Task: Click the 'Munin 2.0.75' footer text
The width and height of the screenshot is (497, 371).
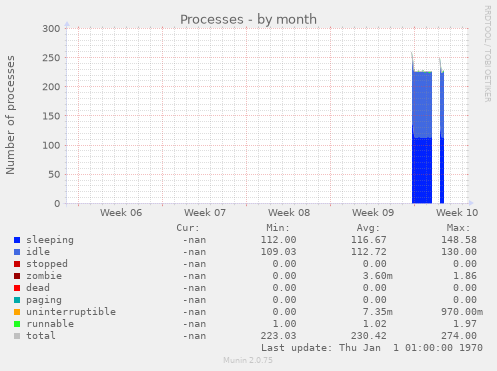Action: click(248, 360)
